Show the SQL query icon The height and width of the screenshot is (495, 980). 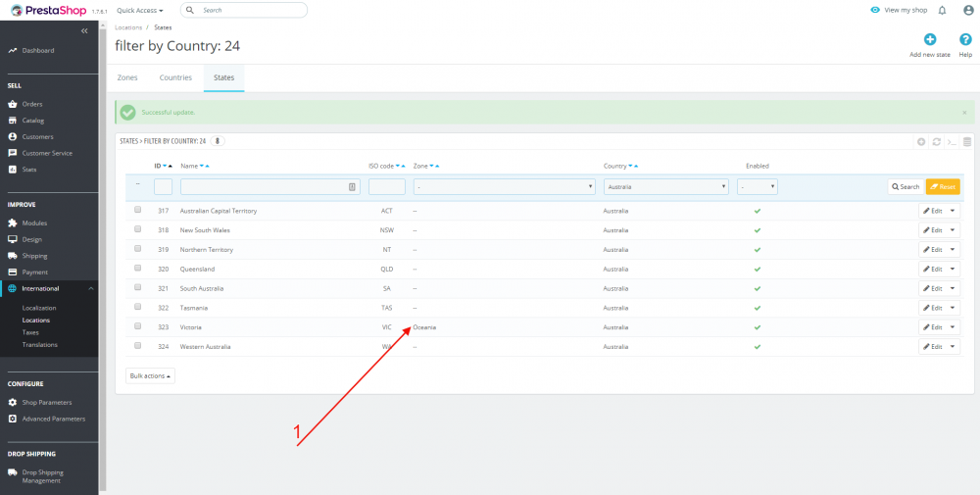[952, 142]
